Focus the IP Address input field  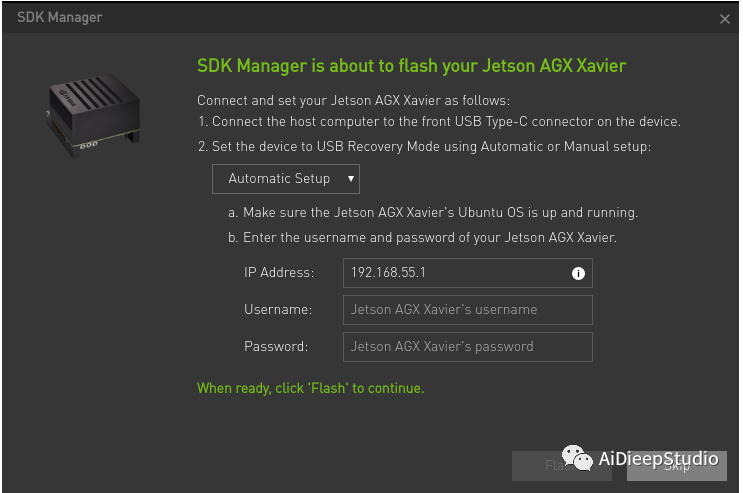[x=468, y=273]
